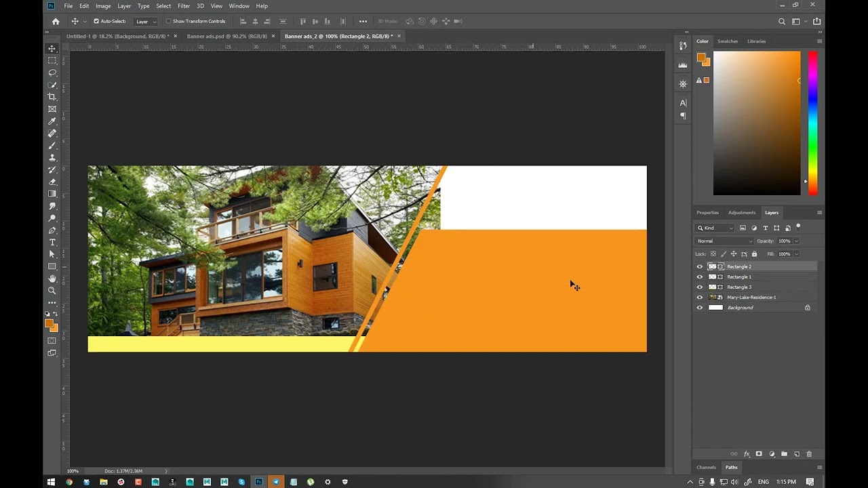Select the Frame tool
Viewport: 868px width, 488px height.
52,109
